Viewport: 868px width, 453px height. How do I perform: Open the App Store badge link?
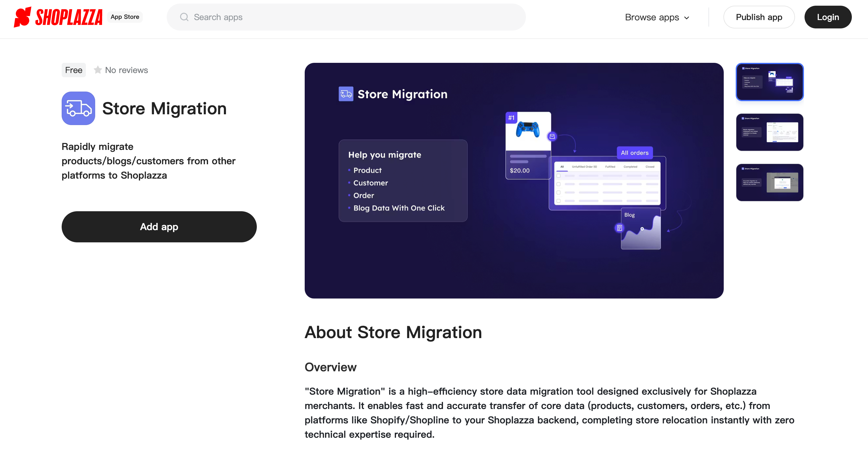coord(125,17)
